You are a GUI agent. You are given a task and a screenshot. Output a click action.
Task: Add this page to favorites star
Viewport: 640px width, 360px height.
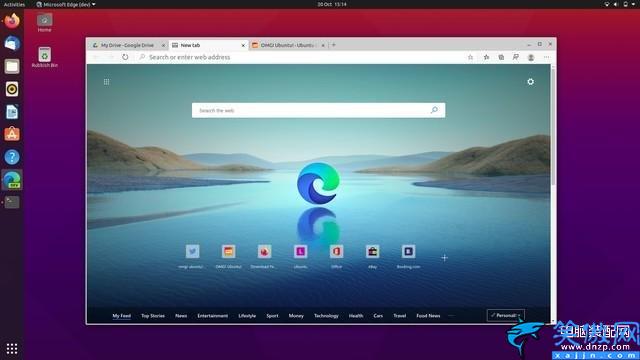coord(470,57)
